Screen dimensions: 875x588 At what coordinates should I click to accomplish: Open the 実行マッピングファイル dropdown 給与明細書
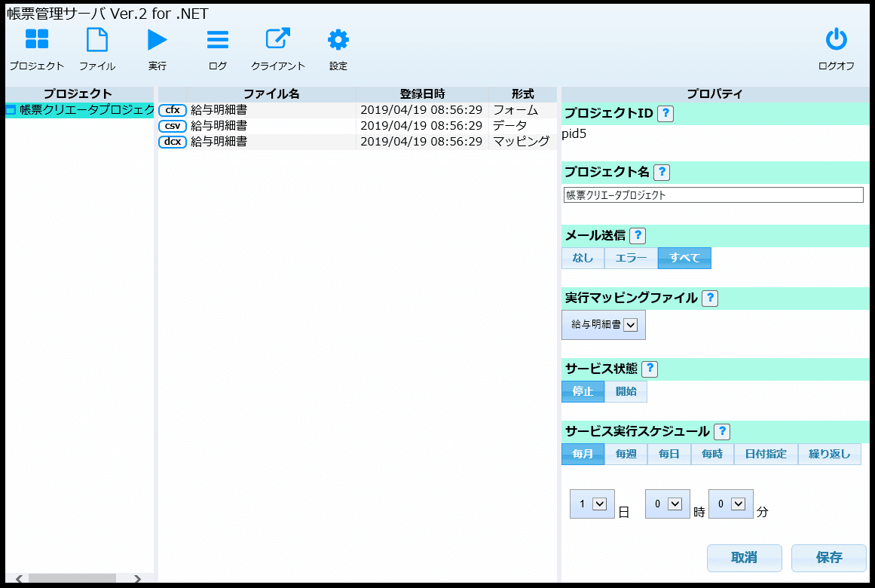coord(604,324)
